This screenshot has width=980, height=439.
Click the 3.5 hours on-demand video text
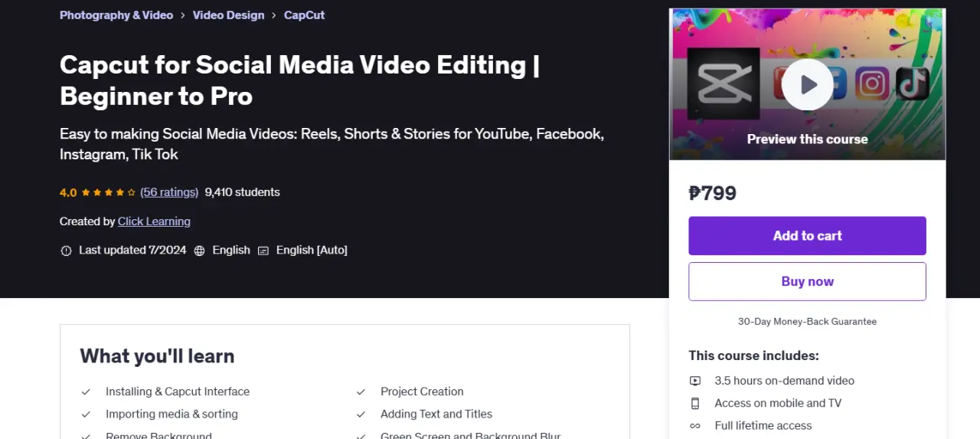[x=784, y=381]
